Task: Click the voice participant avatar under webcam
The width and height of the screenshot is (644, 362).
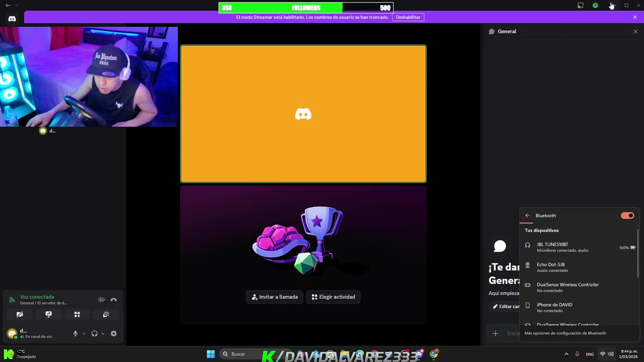Action: [43, 131]
